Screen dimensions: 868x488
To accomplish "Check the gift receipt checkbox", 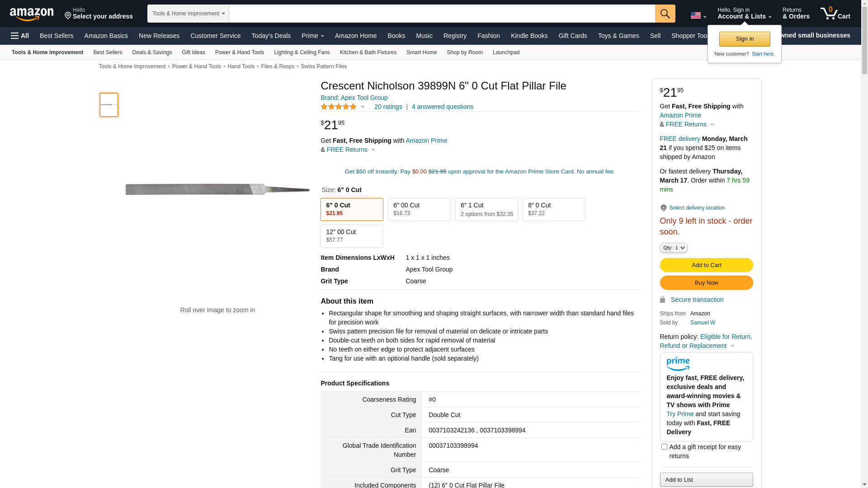I will [664, 447].
